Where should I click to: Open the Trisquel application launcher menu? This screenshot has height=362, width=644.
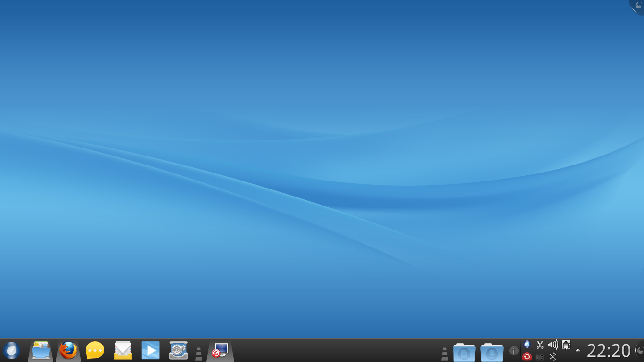click(x=12, y=350)
